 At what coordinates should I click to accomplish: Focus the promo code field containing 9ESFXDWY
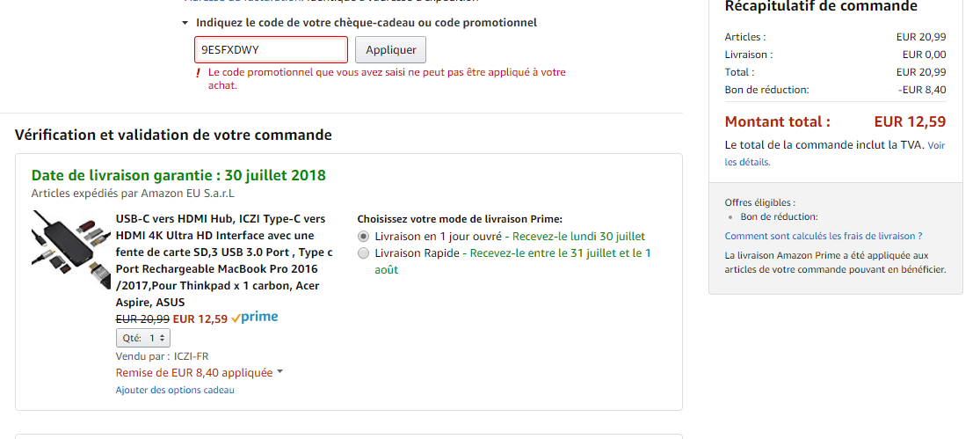click(x=271, y=50)
